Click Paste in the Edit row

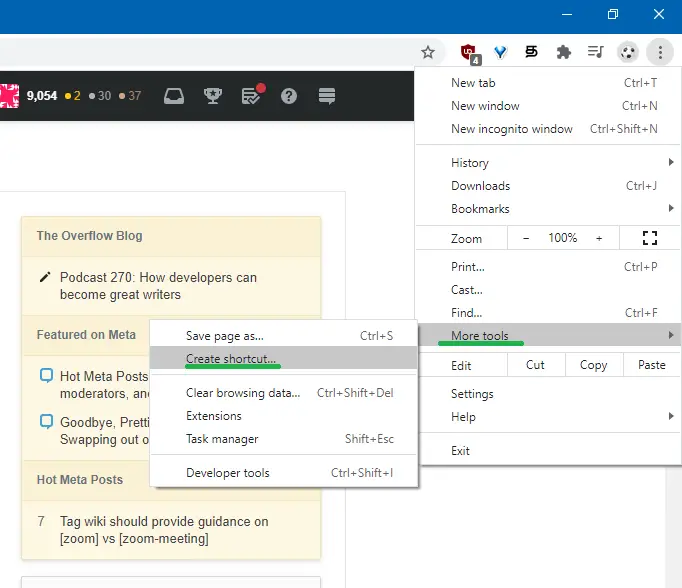[x=652, y=365]
